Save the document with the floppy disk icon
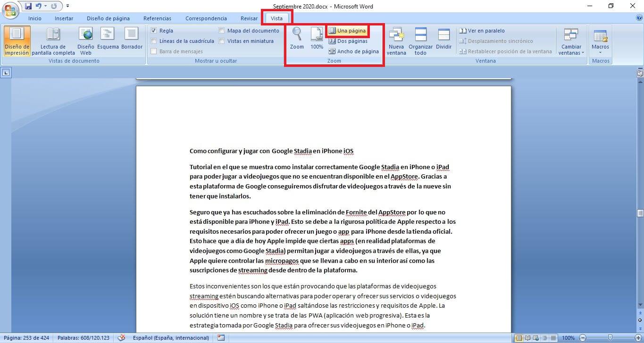644x343 pixels. point(28,6)
